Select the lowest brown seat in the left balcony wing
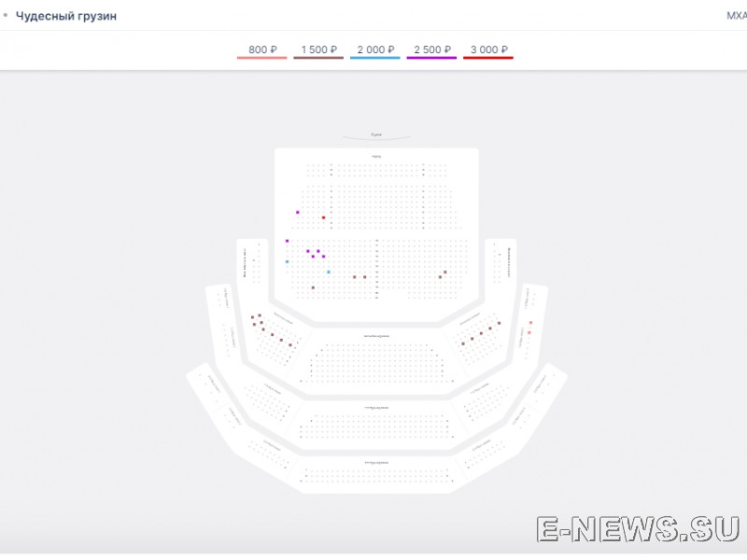The image size is (747, 560). [x=290, y=345]
